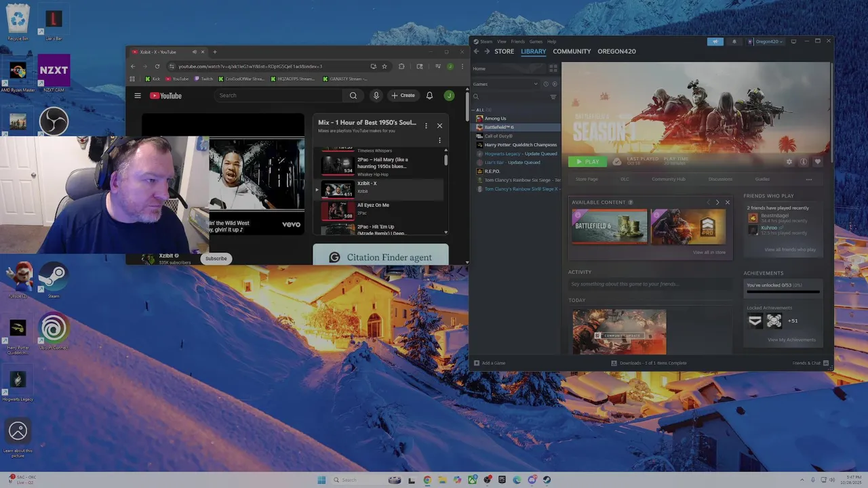The height and width of the screenshot is (488, 868).
Task: Open Friends menu in Steam
Action: (x=517, y=41)
